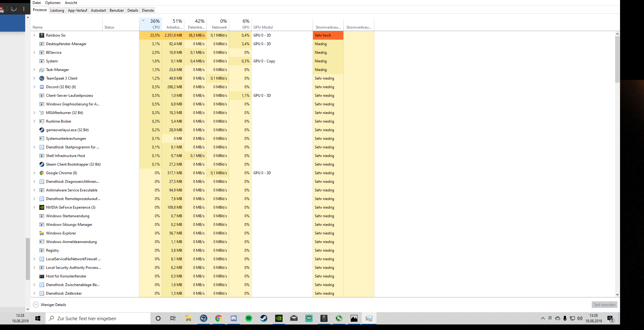Screen dimensions: 644x330
Task: Open Task View in taskbar
Action: click(173, 318)
